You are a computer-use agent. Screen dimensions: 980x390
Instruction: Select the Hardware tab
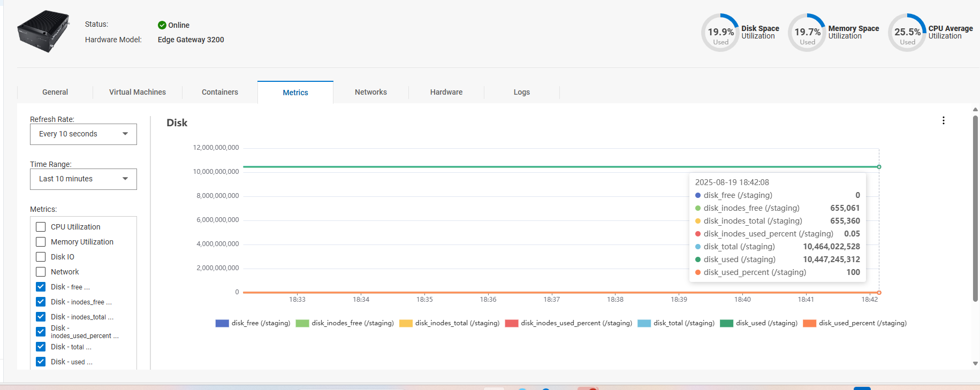point(446,92)
